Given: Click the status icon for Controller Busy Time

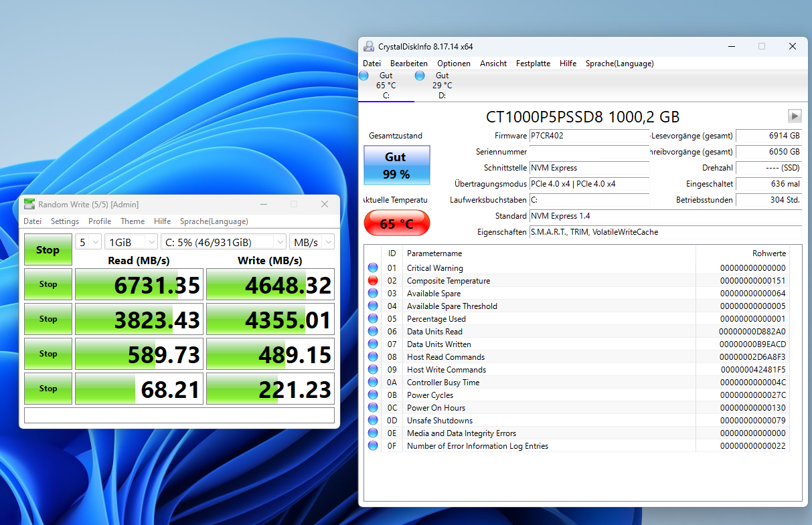Looking at the screenshot, I should click(x=373, y=383).
